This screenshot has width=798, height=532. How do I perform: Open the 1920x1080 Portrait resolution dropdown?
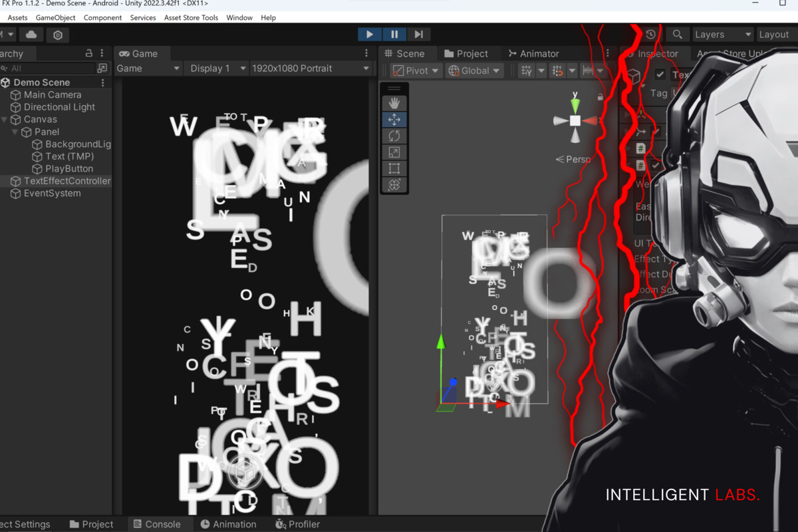(x=311, y=68)
